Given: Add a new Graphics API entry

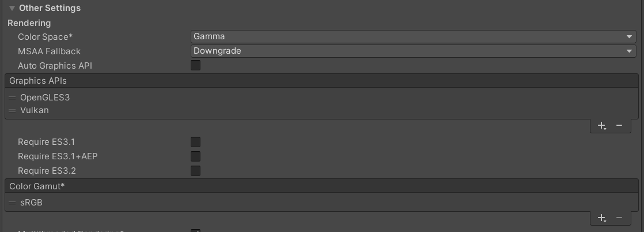Looking at the screenshot, I should [601, 126].
